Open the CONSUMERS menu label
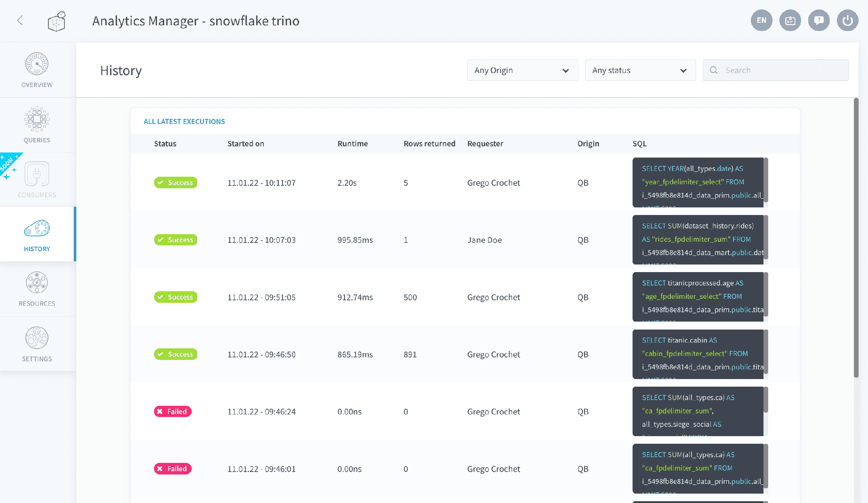Screen dimensions: 868x503 37,195
